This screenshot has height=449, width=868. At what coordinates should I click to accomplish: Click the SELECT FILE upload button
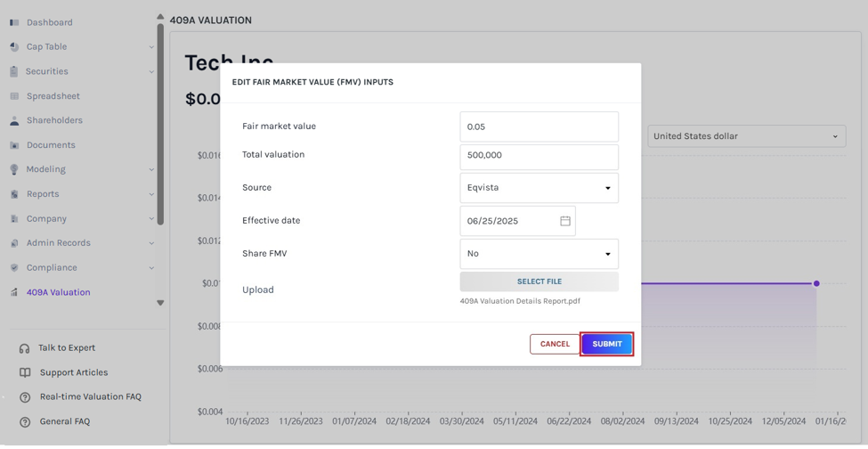click(x=539, y=282)
